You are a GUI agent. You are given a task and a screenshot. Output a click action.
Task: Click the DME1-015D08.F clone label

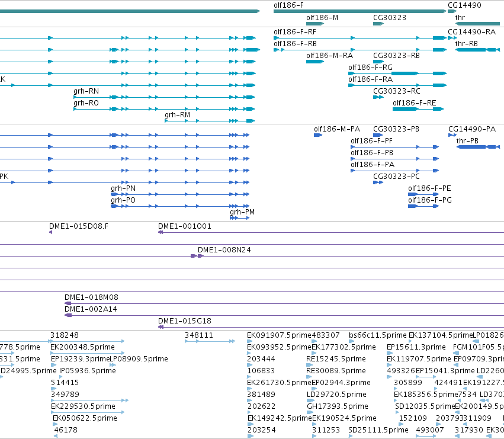79,226
